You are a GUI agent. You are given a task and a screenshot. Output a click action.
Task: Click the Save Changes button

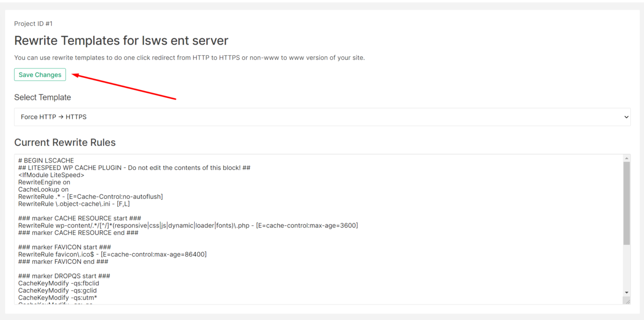point(40,74)
